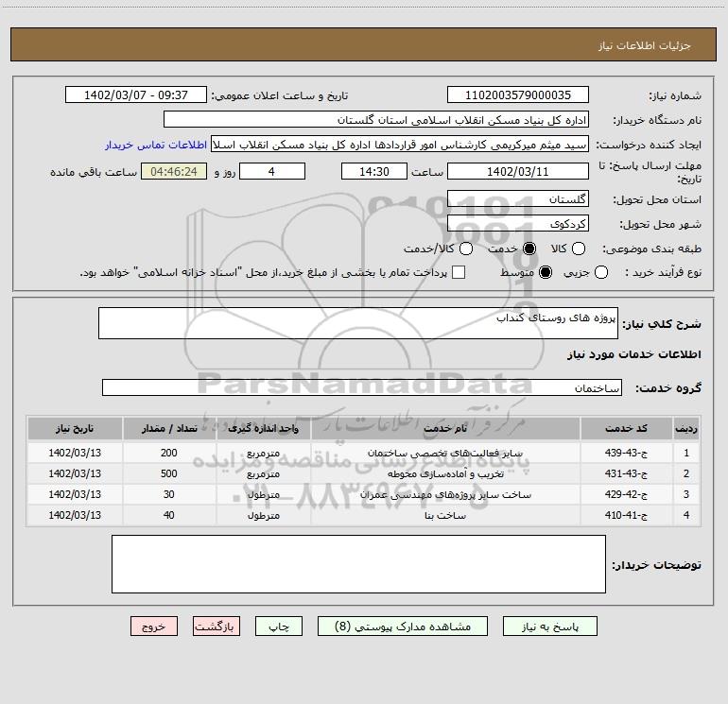Click the buyer notes text area
728x704 pixels.
tap(358, 564)
